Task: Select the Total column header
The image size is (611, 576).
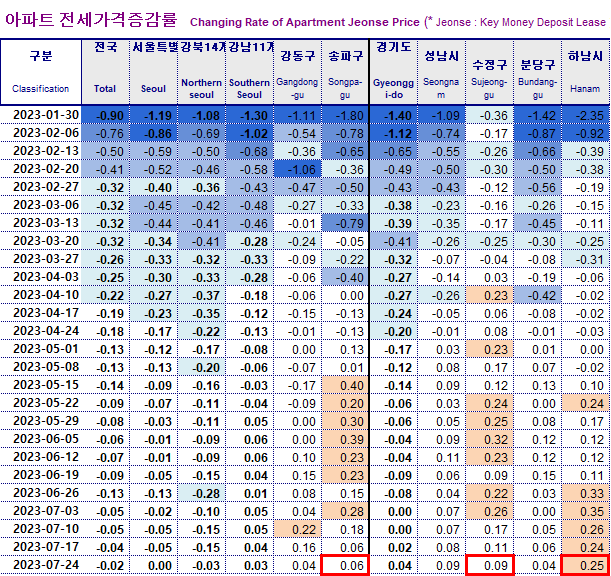Action: coord(105,72)
